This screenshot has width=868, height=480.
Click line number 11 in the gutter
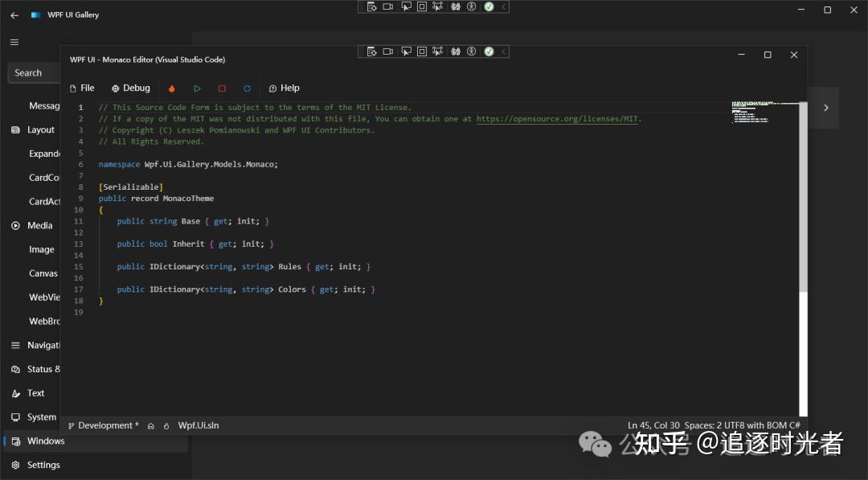pos(79,221)
